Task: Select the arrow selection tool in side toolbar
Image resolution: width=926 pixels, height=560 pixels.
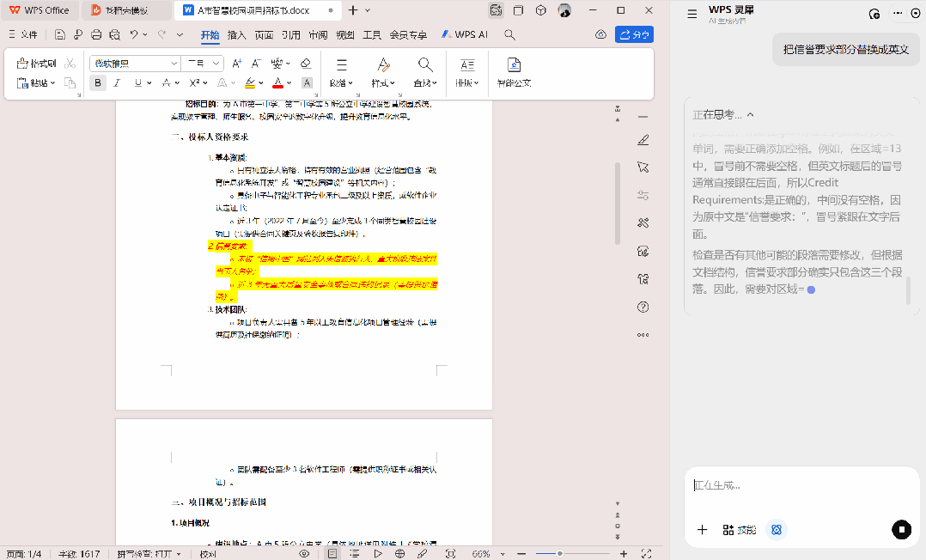Action: (643, 167)
